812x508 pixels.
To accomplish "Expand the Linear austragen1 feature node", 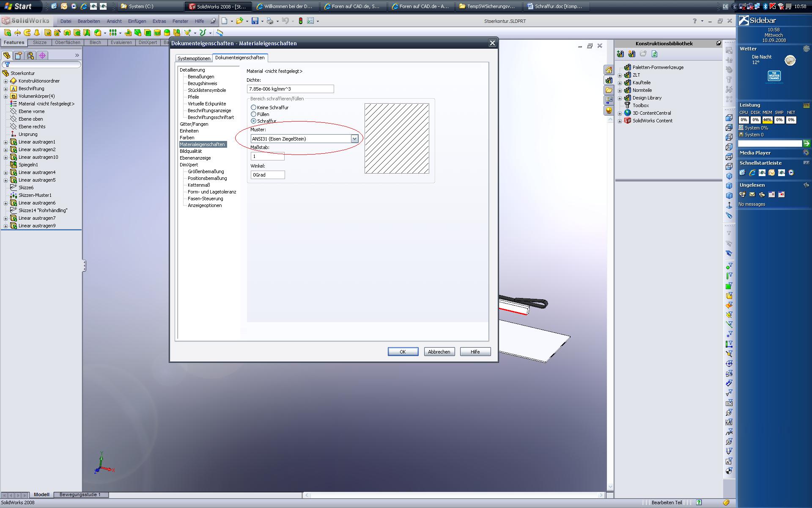I will tap(5, 142).
